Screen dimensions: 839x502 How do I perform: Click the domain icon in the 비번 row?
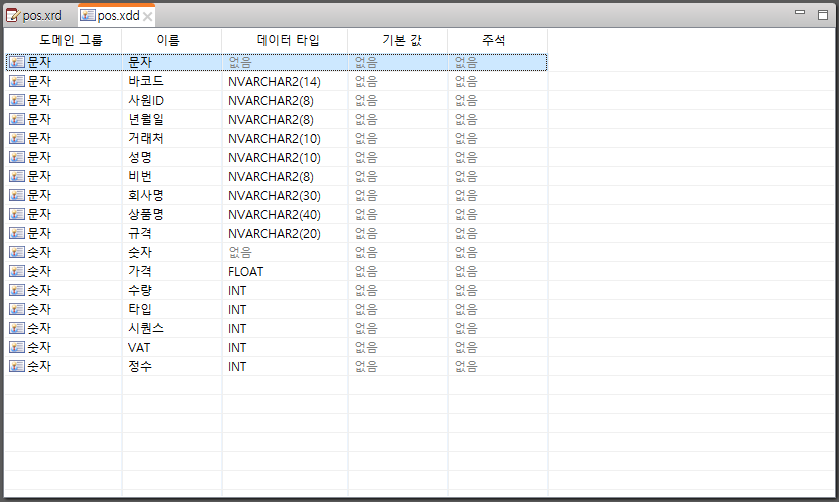coord(17,176)
